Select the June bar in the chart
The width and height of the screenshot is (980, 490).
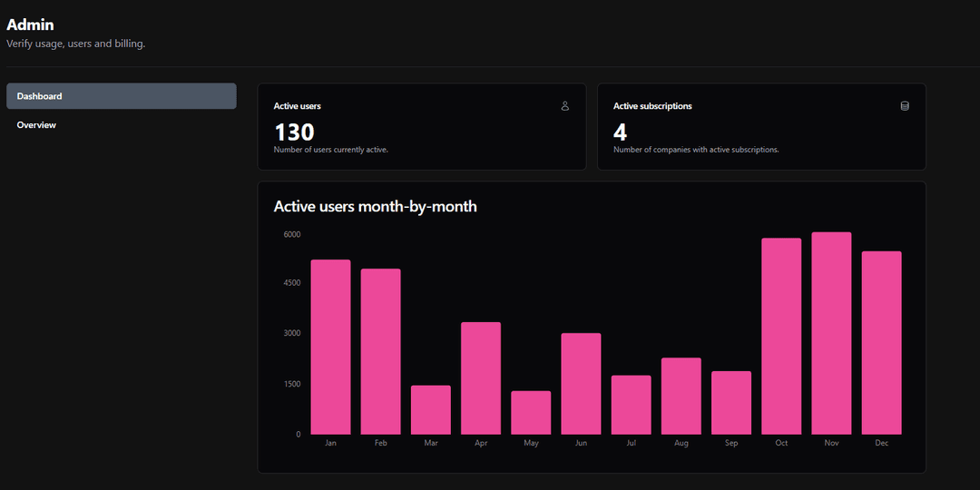(581, 384)
